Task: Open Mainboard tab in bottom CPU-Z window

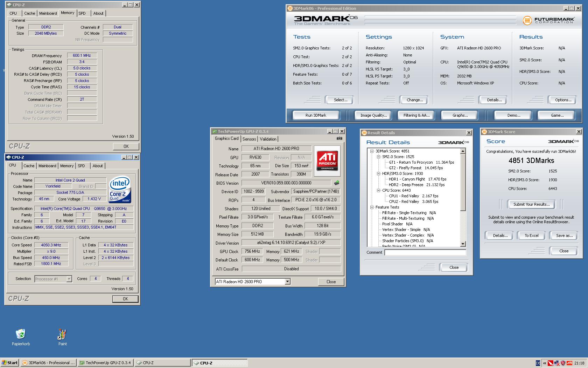Action: pyautogui.click(x=47, y=166)
